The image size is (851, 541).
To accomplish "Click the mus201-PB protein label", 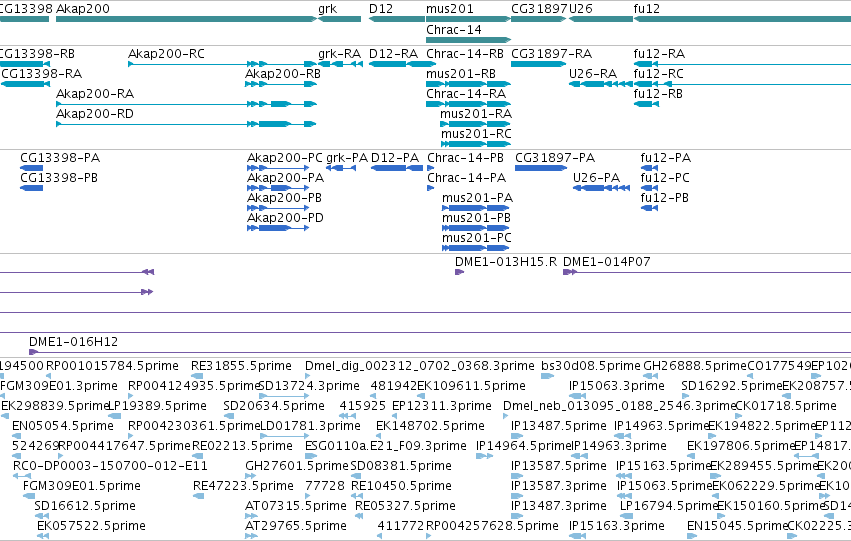I will coord(477,218).
